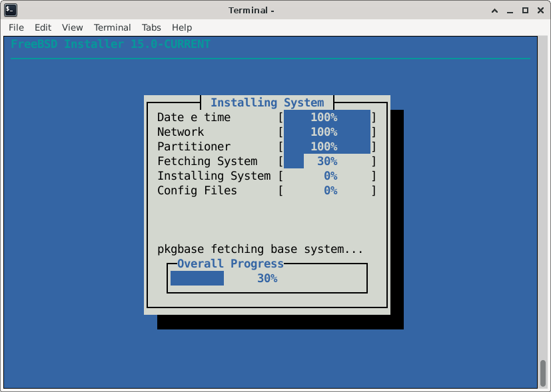Minimize the Terminal window
The width and height of the screenshot is (551, 392).
510,10
